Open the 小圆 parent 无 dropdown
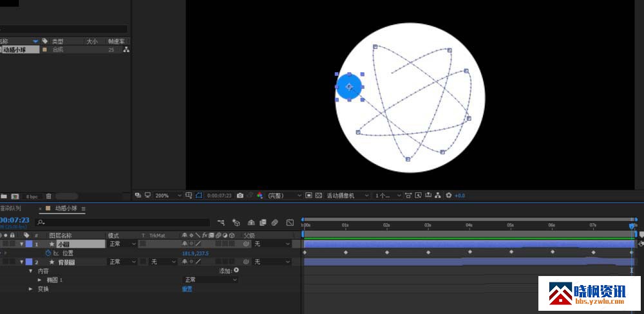The width and height of the screenshot is (644, 314). (272, 244)
